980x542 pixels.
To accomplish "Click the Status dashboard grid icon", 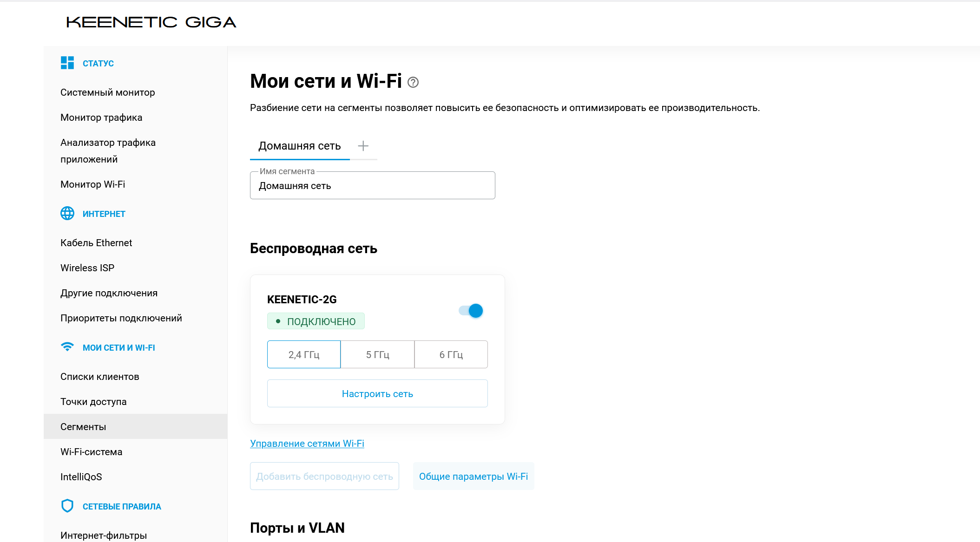I will pos(67,63).
